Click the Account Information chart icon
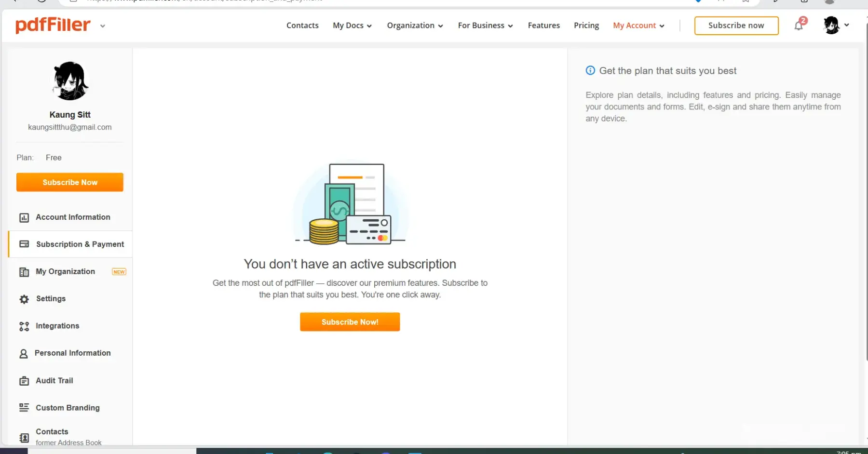Screen dimensions: 868x454 click(24, 218)
